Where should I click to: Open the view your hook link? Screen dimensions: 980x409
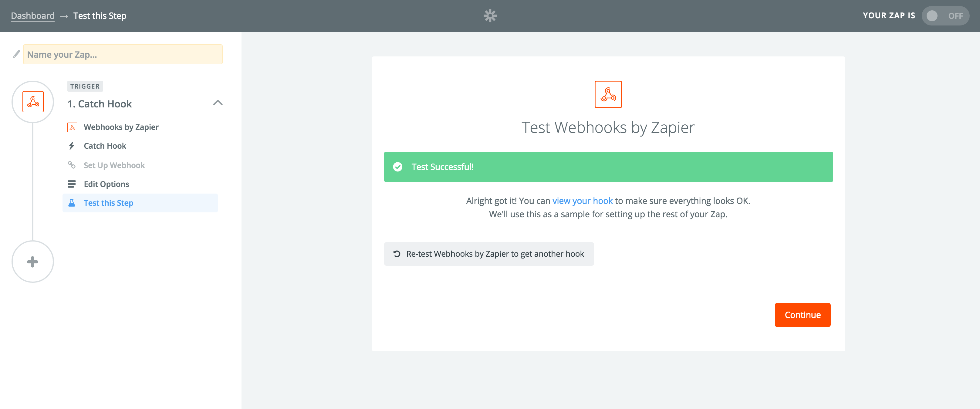point(583,201)
